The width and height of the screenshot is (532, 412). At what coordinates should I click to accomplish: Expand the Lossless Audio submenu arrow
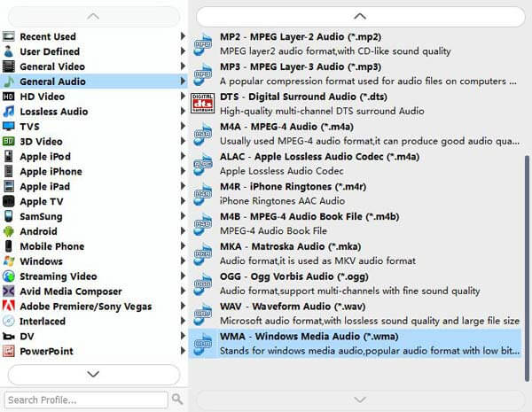[183, 111]
